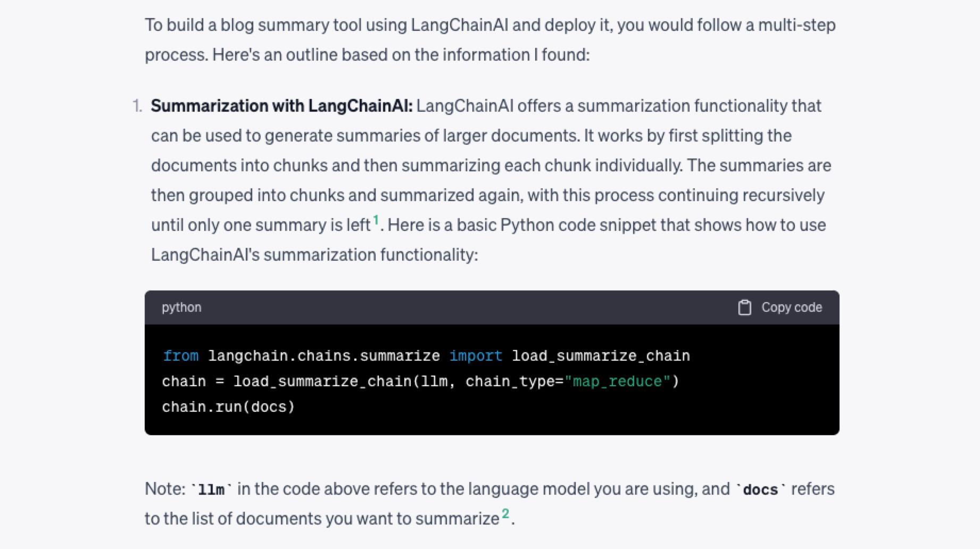Click the inline llm code snippet in the note

[212, 488]
